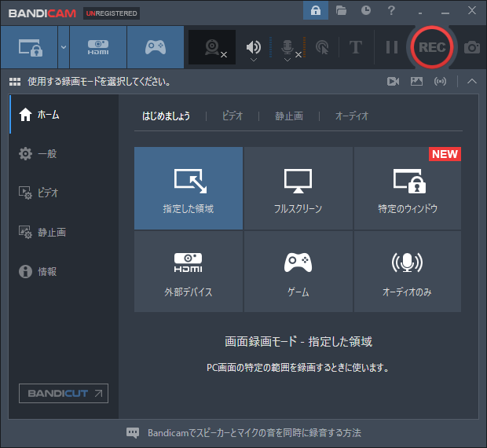Select オーディオのみ recording tile
The height and width of the screenshot is (448, 487).
408,271
